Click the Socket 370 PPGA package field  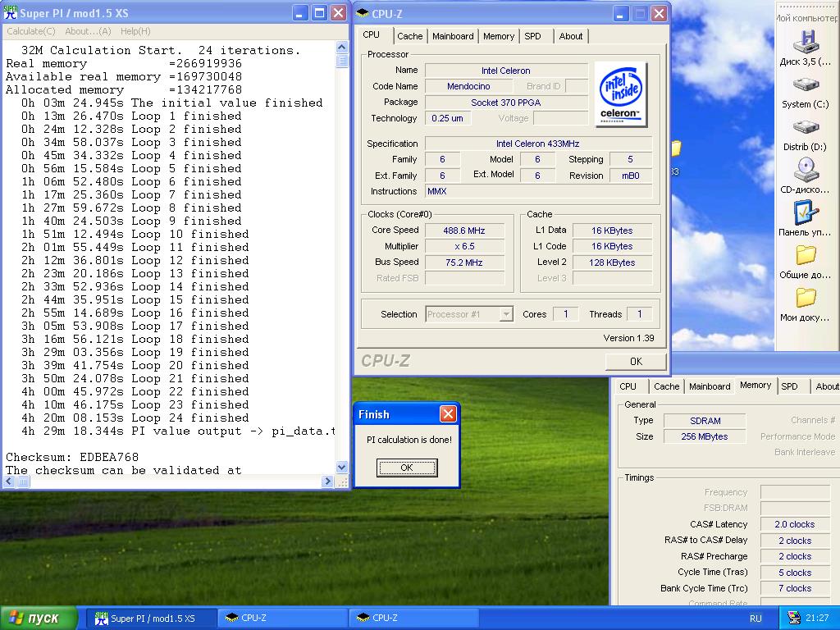tap(505, 103)
